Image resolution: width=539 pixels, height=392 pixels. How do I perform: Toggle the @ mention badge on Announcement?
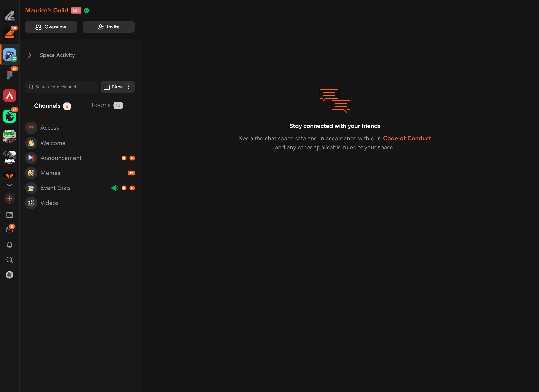[124, 158]
